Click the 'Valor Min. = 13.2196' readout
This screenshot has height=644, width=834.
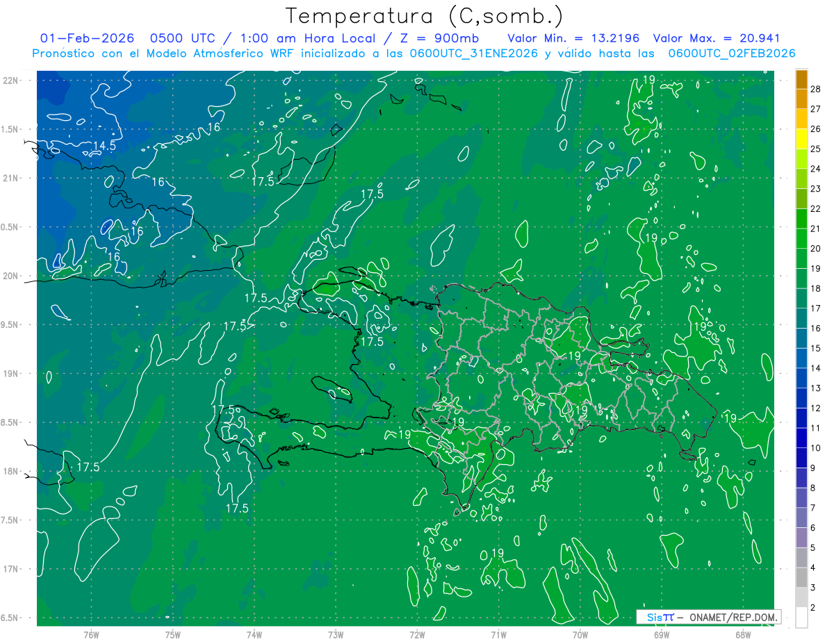573,38
